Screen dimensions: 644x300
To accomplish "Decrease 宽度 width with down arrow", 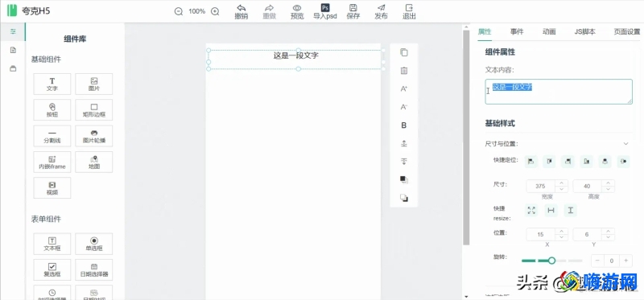I will click(x=561, y=189).
